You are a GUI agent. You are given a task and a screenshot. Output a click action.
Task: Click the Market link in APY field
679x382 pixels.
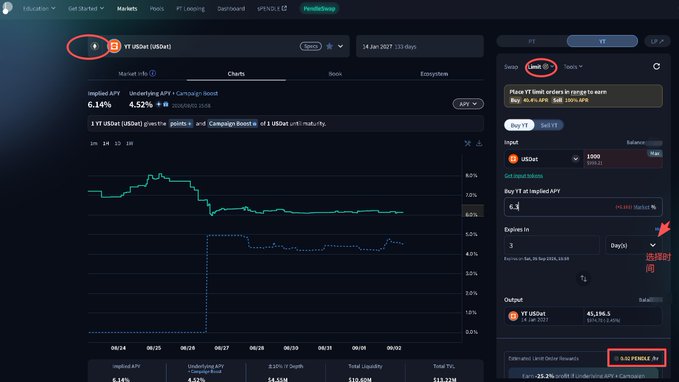pos(641,207)
